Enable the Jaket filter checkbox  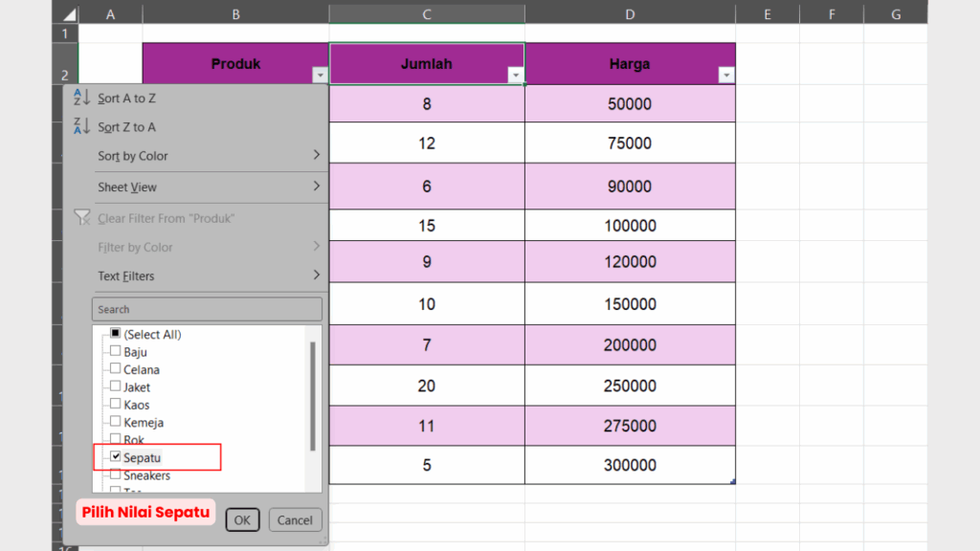tap(116, 386)
